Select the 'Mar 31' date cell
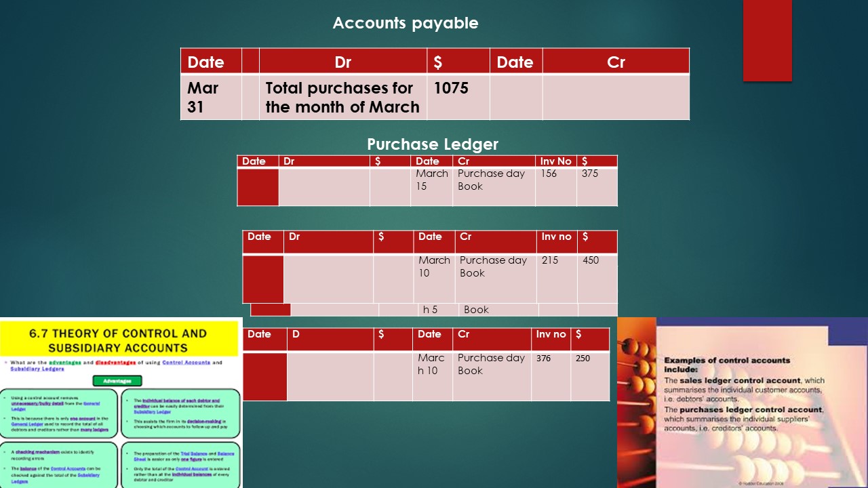868x488 pixels. click(x=211, y=97)
